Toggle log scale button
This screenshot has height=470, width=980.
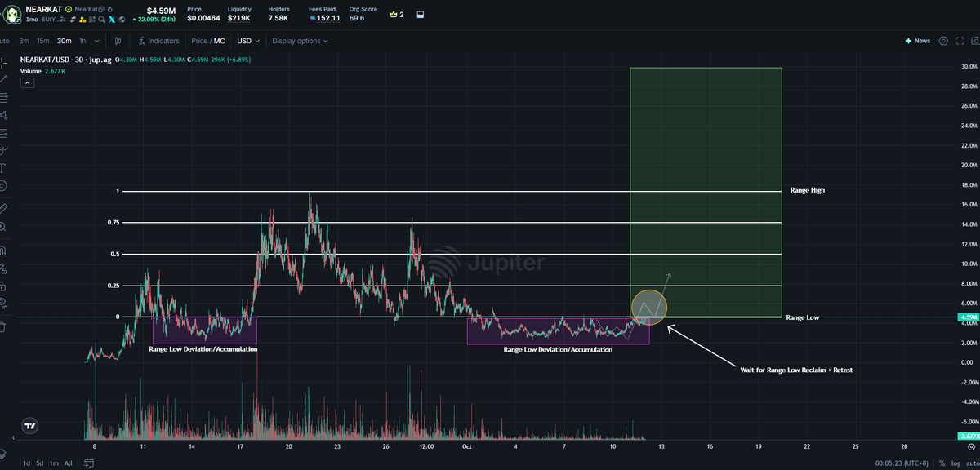click(x=956, y=463)
